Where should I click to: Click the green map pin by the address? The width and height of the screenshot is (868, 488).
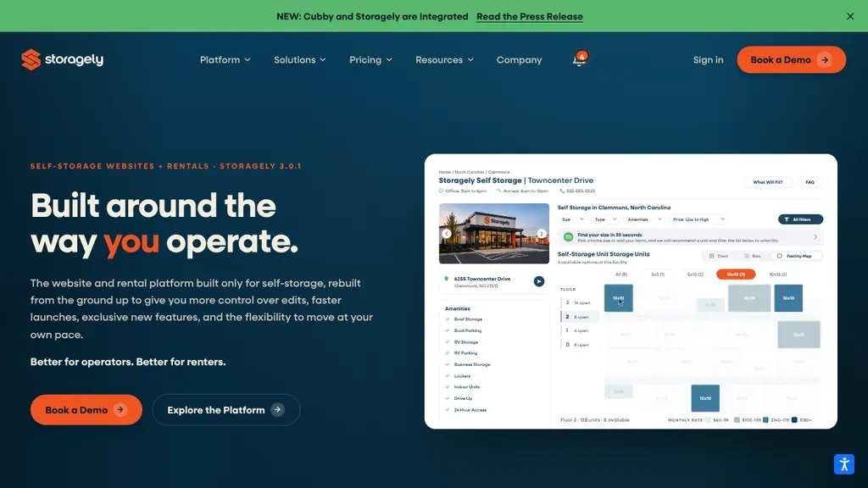[x=446, y=279]
